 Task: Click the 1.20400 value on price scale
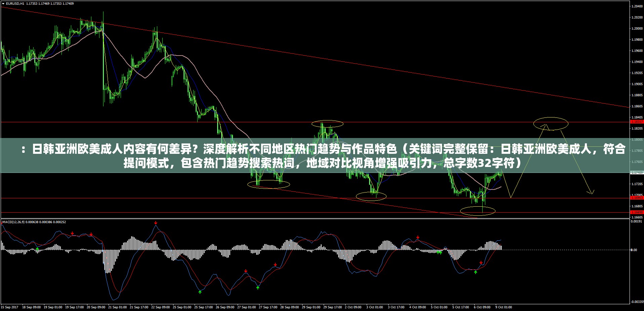637,6
